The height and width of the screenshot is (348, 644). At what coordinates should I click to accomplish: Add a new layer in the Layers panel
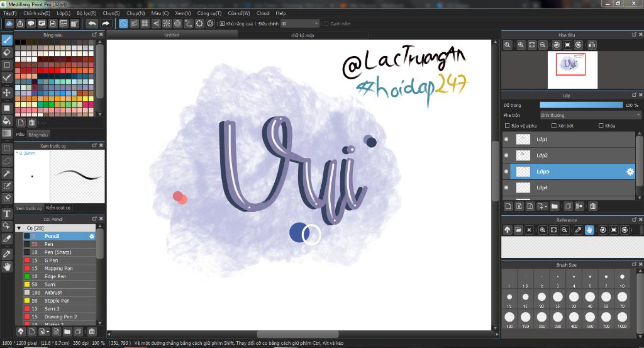(508, 206)
